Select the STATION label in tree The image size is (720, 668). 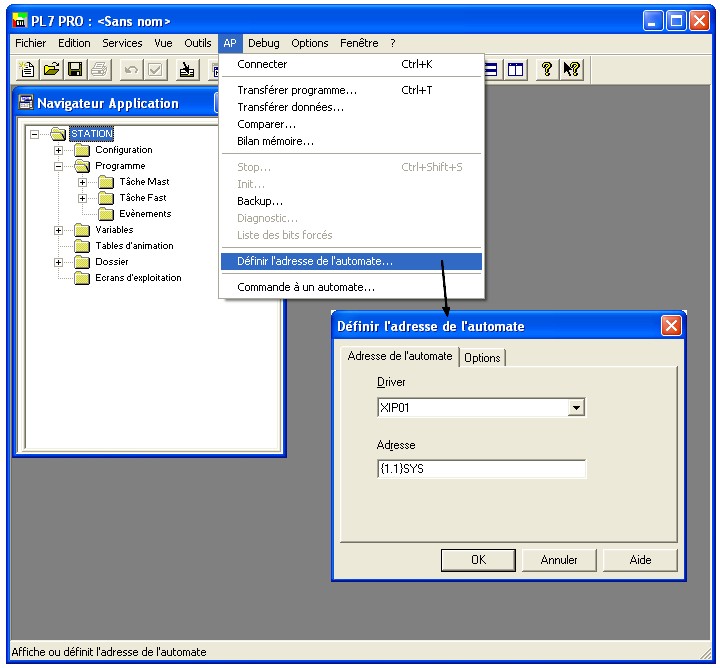tap(92, 134)
